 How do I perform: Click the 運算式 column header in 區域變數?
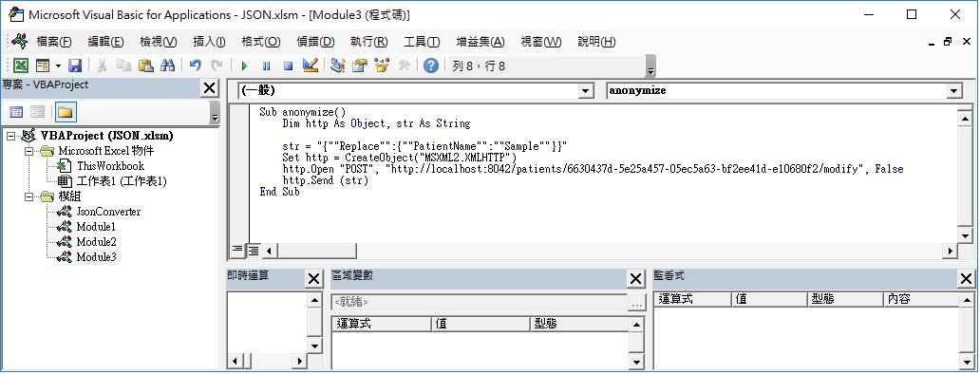[381, 324]
